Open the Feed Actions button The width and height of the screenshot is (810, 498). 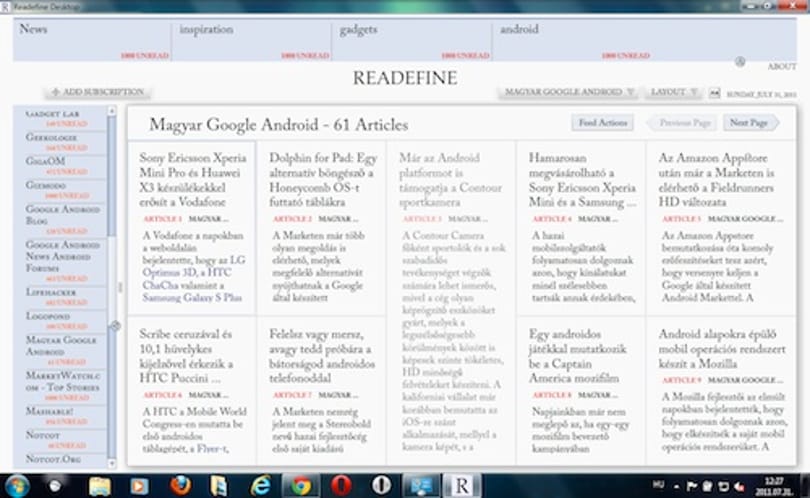click(x=602, y=123)
